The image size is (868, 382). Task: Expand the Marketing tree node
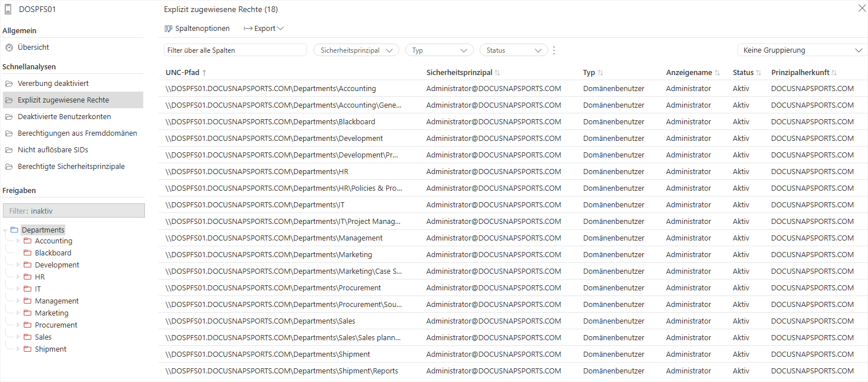[18, 313]
